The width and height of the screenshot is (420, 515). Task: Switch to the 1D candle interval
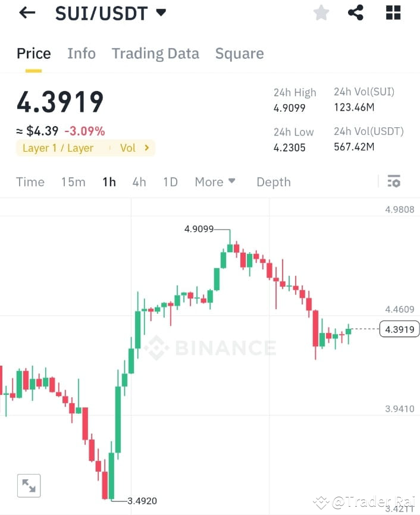click(170, 182)
